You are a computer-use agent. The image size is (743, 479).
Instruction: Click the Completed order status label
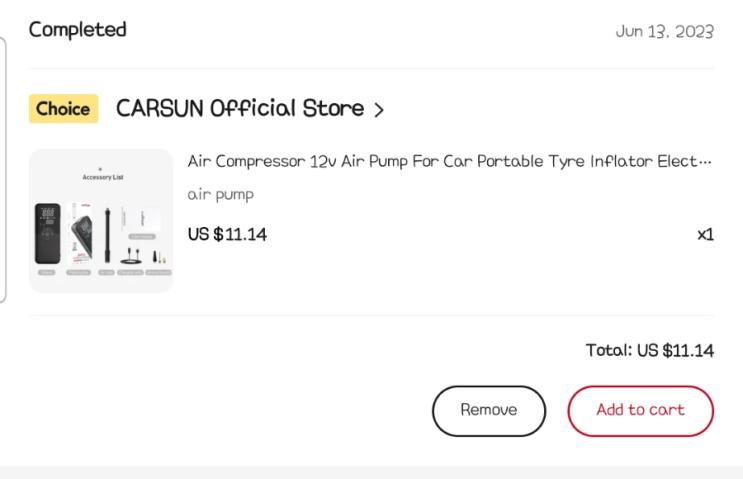click(x=78, y=29)
